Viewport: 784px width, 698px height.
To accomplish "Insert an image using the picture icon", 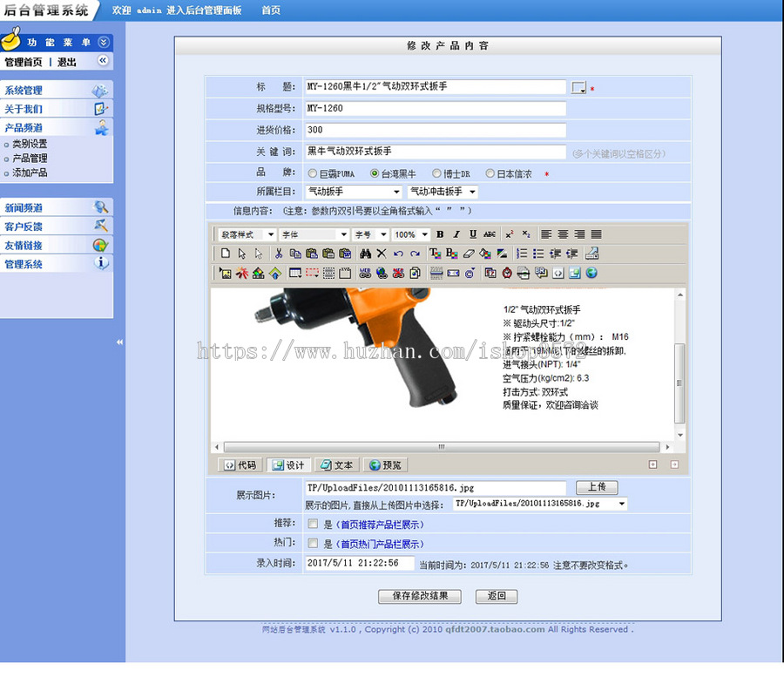I will tap(226, 273).
